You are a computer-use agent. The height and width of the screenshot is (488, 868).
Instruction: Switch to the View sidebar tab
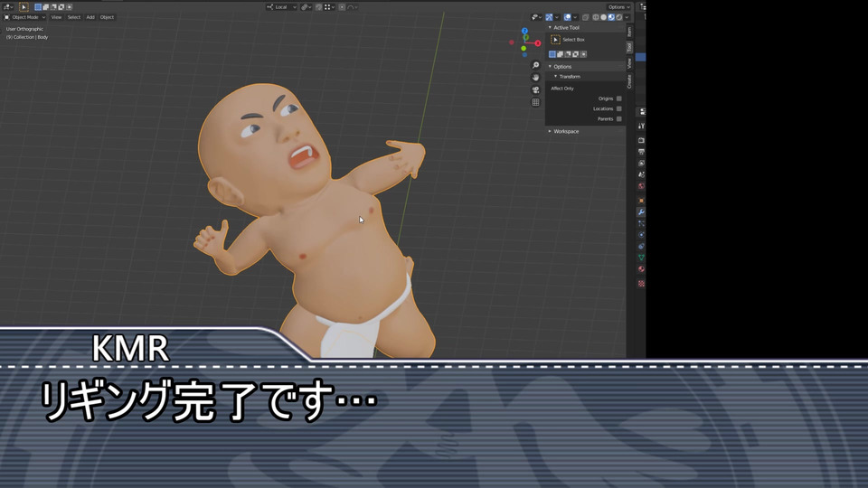coord(629,63)
